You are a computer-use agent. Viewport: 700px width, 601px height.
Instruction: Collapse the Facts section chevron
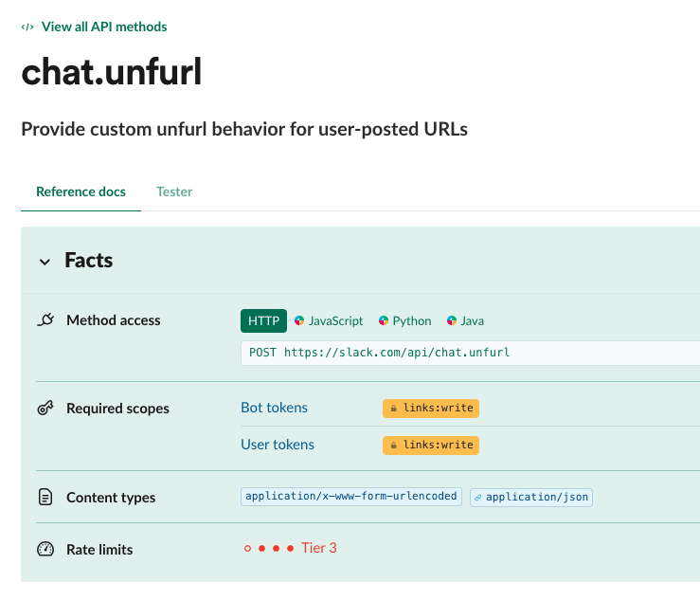45,262
